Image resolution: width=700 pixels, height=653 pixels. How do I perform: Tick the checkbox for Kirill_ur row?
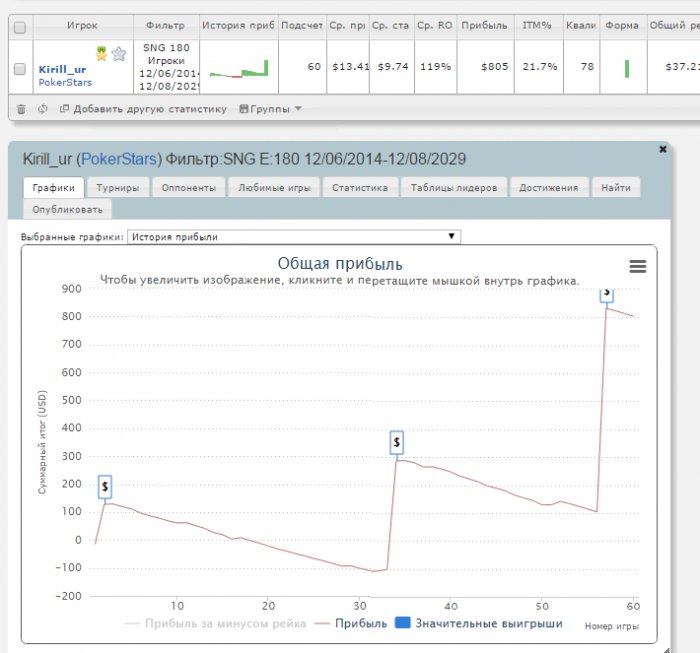coord(20,68)
